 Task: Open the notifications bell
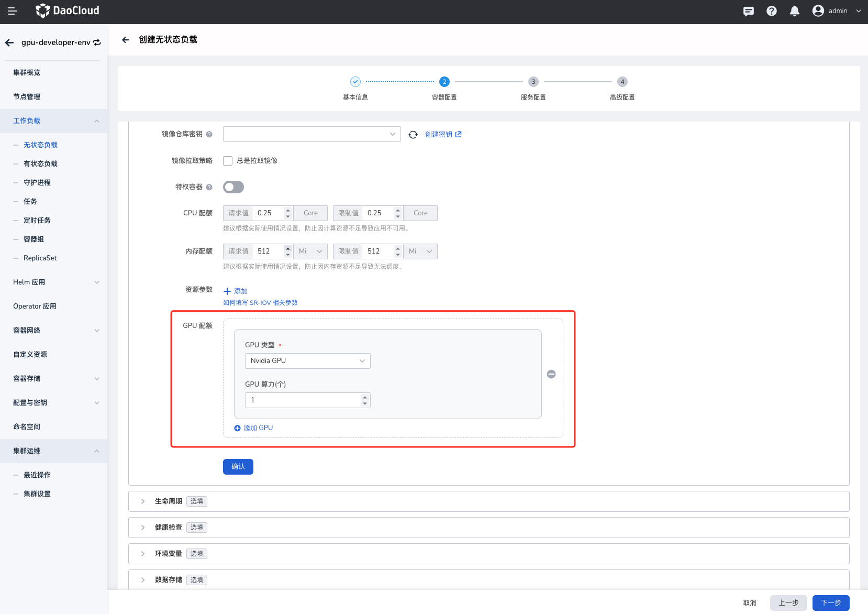pos(795,11)
